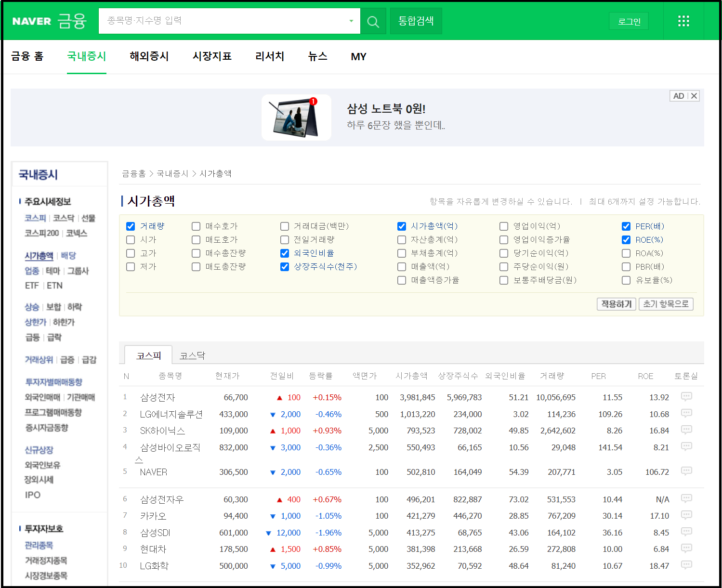This screenshot has width=722, height=588.
Task: Open 신규상장 sidebar link
Action: click(x=39, y=450)
